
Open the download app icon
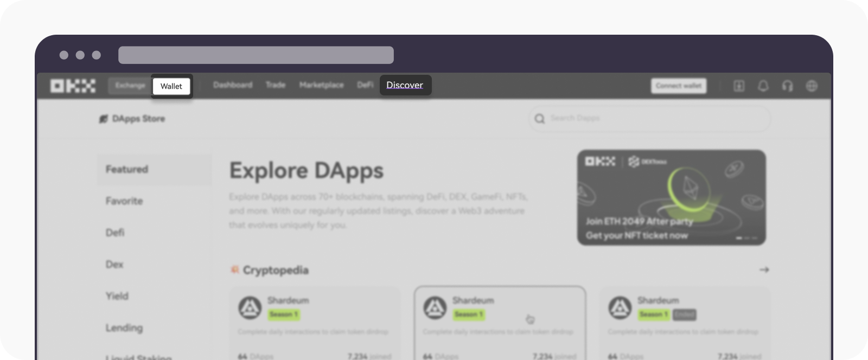739,86
